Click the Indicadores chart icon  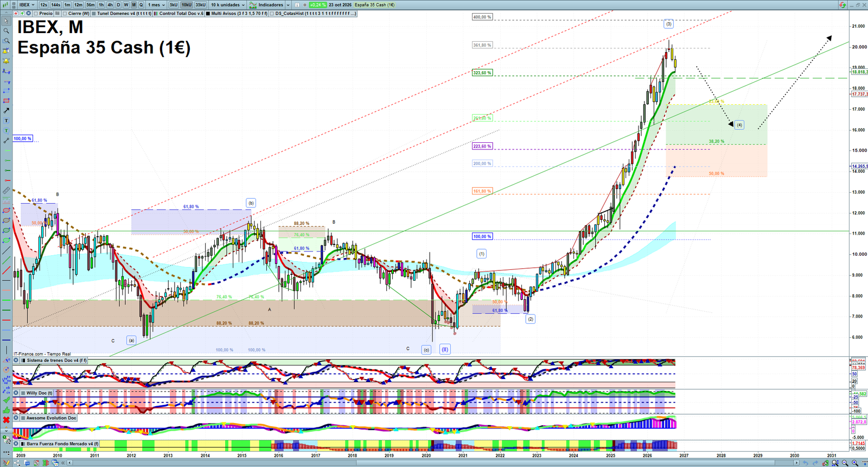pyautogui.click(x=253, y=5)
